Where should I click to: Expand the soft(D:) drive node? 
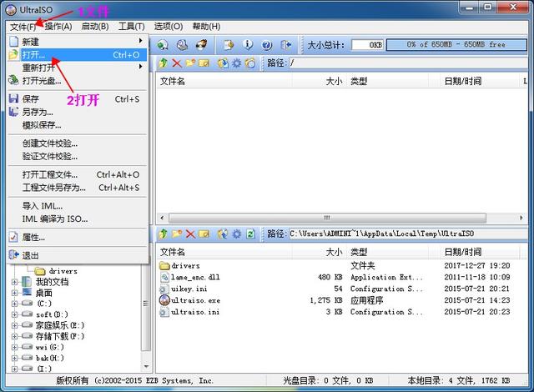[14, 314]
